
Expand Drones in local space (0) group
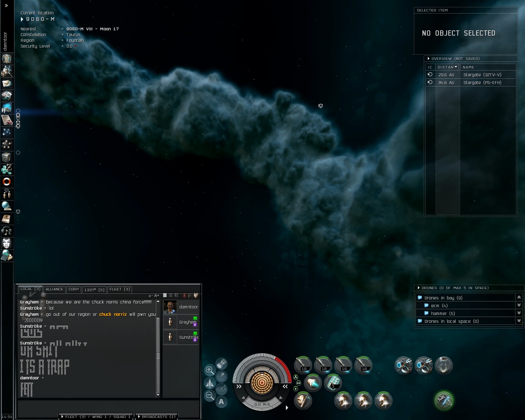pos(519,321)
